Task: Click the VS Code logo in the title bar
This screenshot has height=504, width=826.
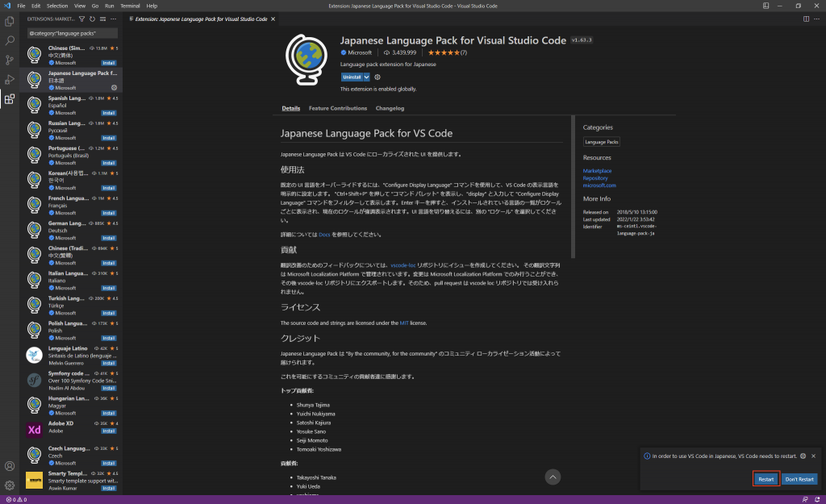Action: 6,6
